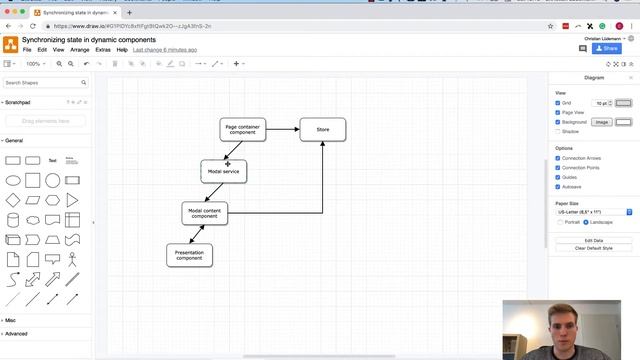
Task: Click the zoom in magnifier icon
Action: (59, 64)
